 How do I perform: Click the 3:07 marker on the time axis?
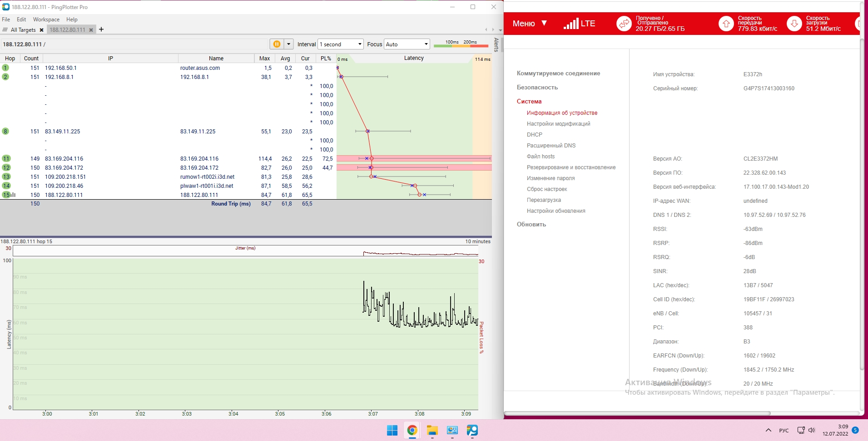click(373, 414)
